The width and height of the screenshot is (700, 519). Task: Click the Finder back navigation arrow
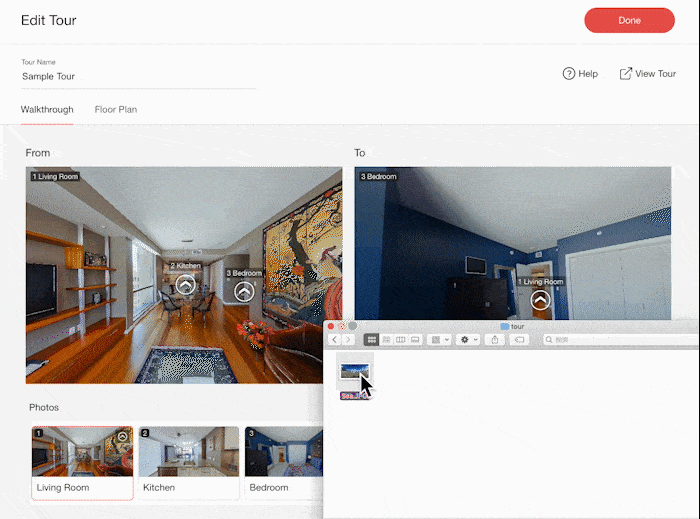335,340
